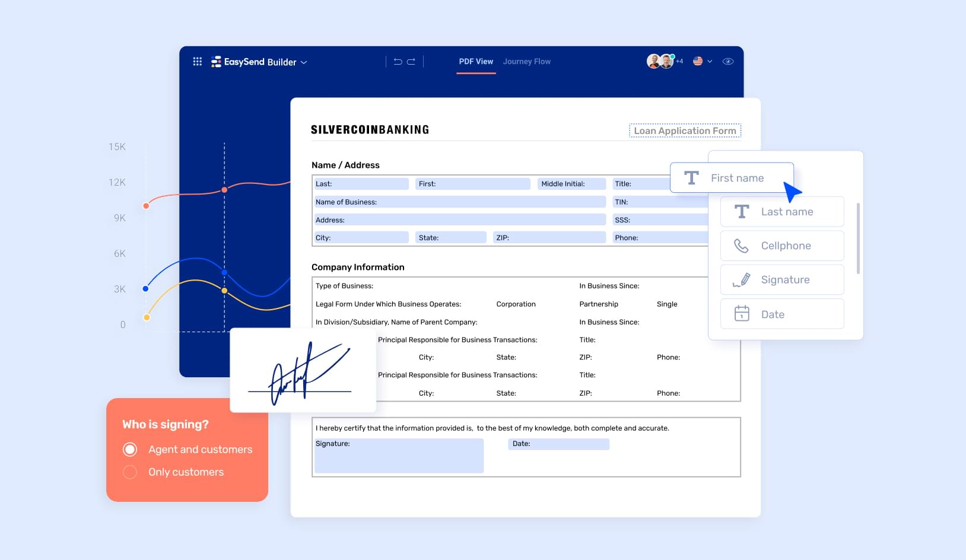
Task: Click the SSS field
Action: pos(660,219)
